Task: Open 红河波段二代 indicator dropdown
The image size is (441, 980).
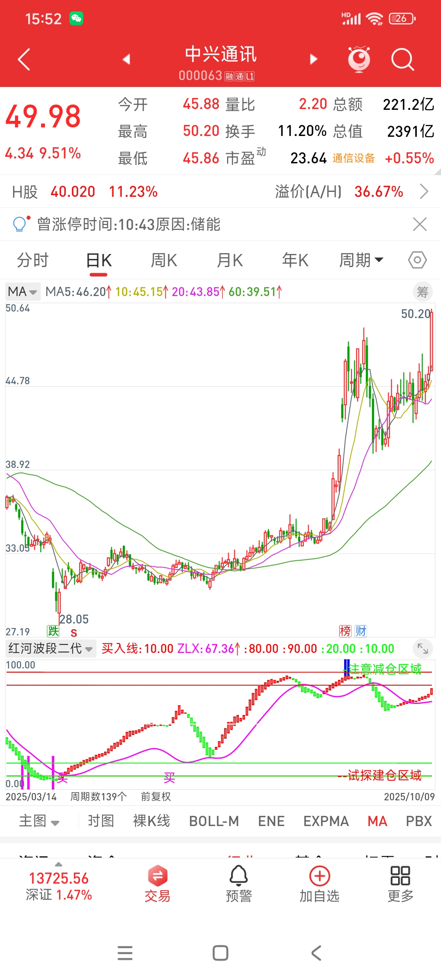Action: (x=51, y=648)
